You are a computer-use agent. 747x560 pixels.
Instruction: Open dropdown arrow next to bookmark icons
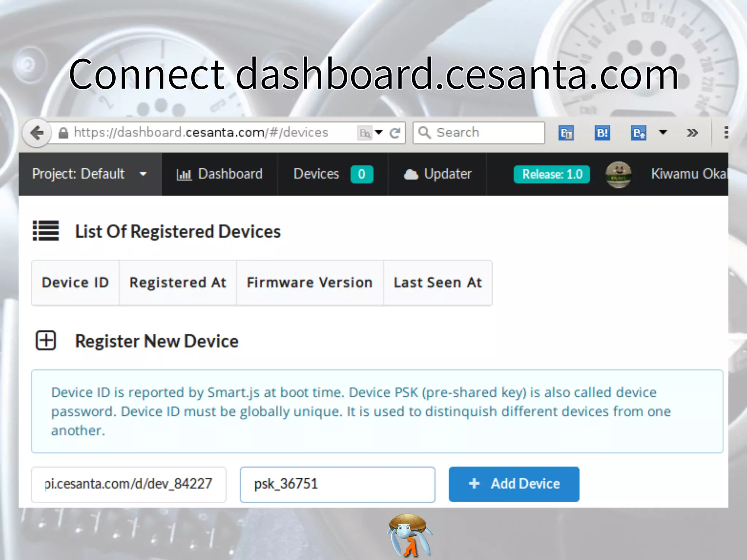coord(663,132)
